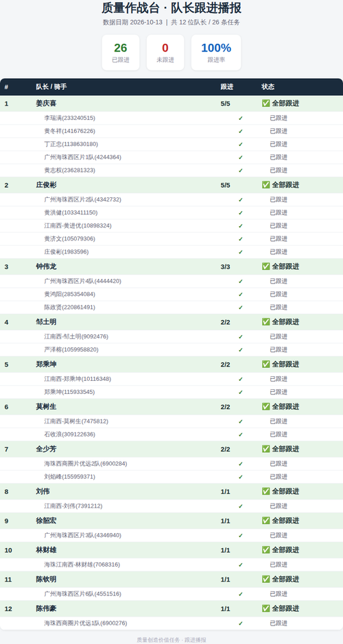Select captain row 钟伟龙
343x644 pixels.
pyautogui.click(x=171, y=267)
